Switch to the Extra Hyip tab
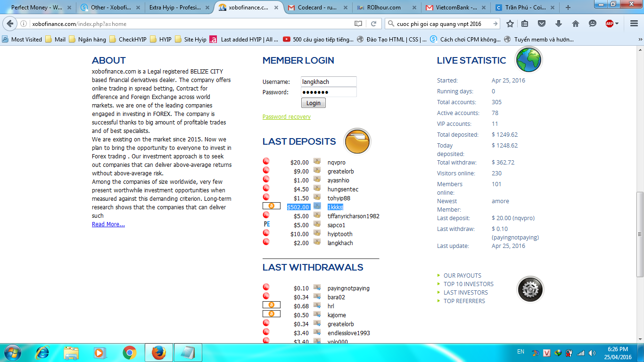 [178, 8]
